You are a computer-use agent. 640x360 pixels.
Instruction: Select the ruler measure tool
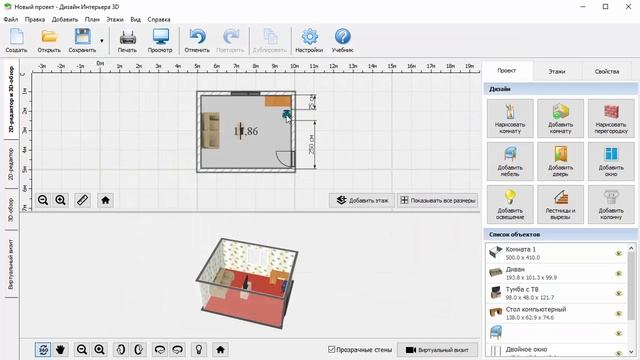coord(82,200)
